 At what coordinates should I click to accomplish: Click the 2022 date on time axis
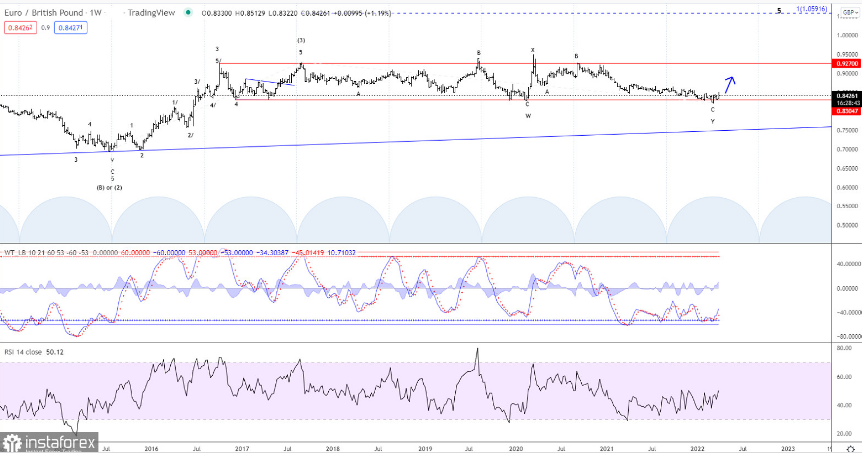pos(698,449)
